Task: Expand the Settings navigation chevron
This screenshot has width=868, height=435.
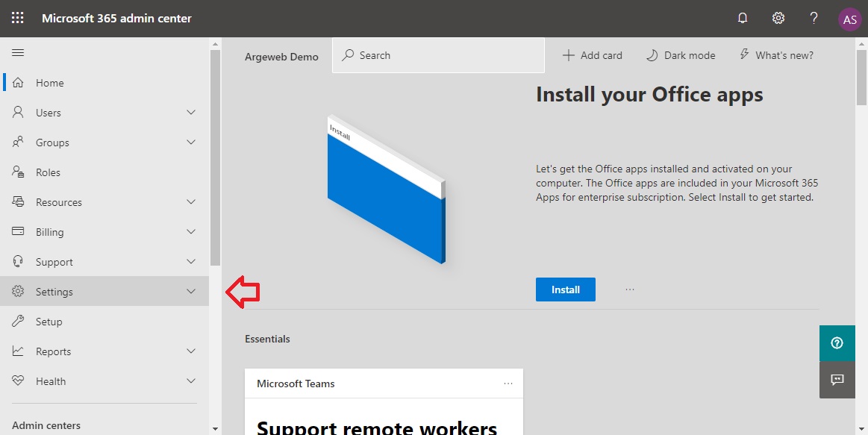Action: pos(191,291)
